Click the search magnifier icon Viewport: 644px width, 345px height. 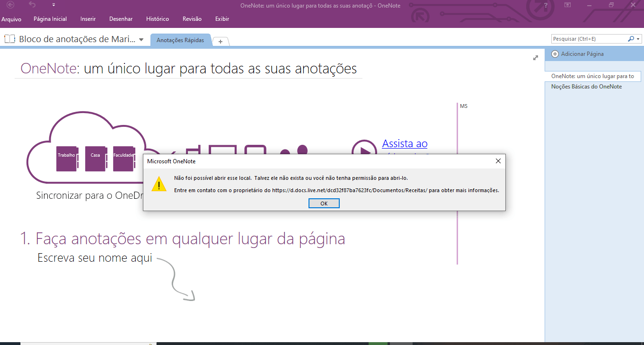pyautogui.click(x=631, y=39)
